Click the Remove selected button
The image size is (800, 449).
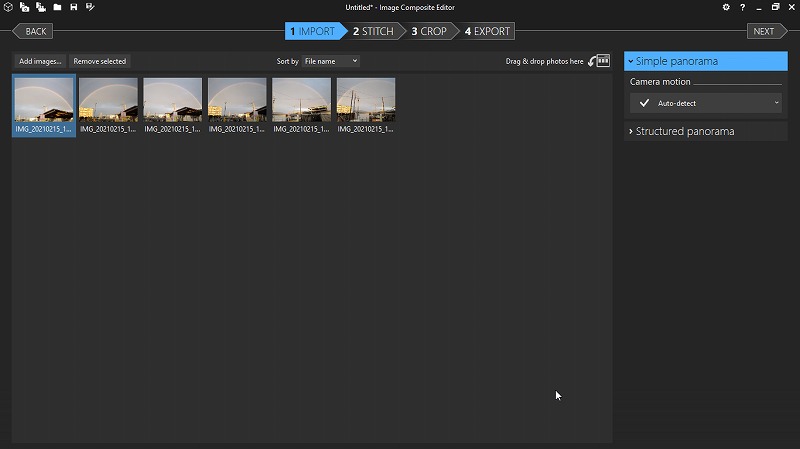click(x=100, y=61)
